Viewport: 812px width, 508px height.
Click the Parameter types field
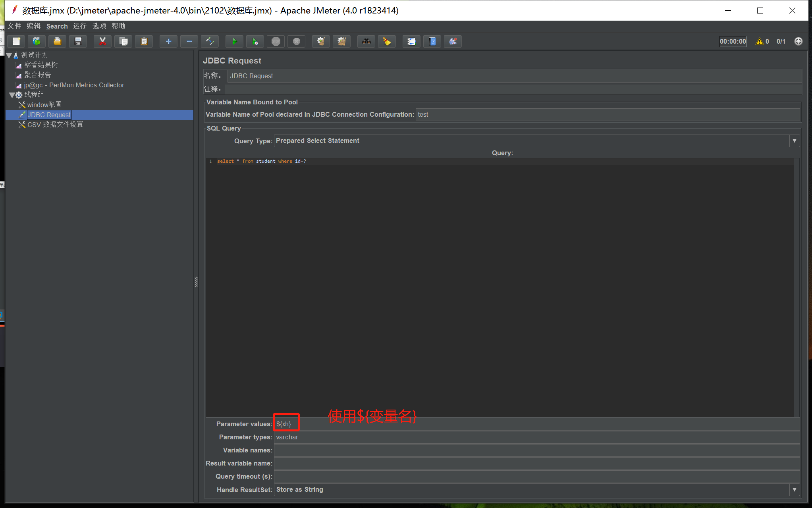pyautogui.click(x=536, y=437)
